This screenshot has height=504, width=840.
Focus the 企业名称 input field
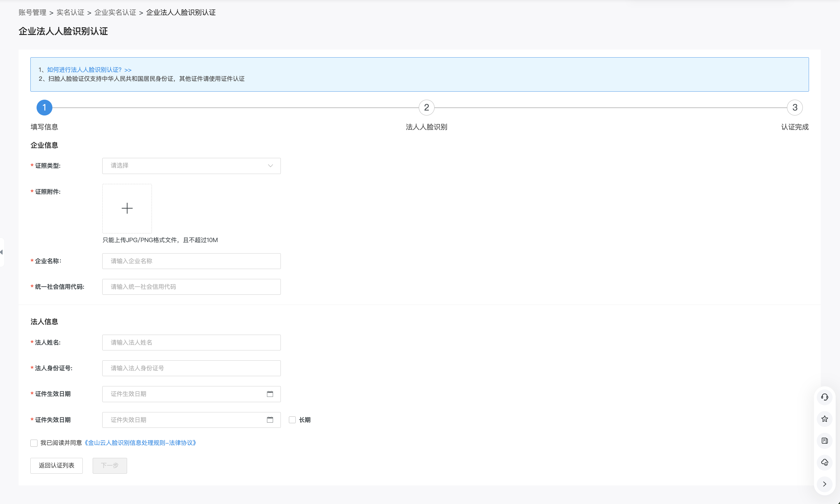(x=191, y=261)
